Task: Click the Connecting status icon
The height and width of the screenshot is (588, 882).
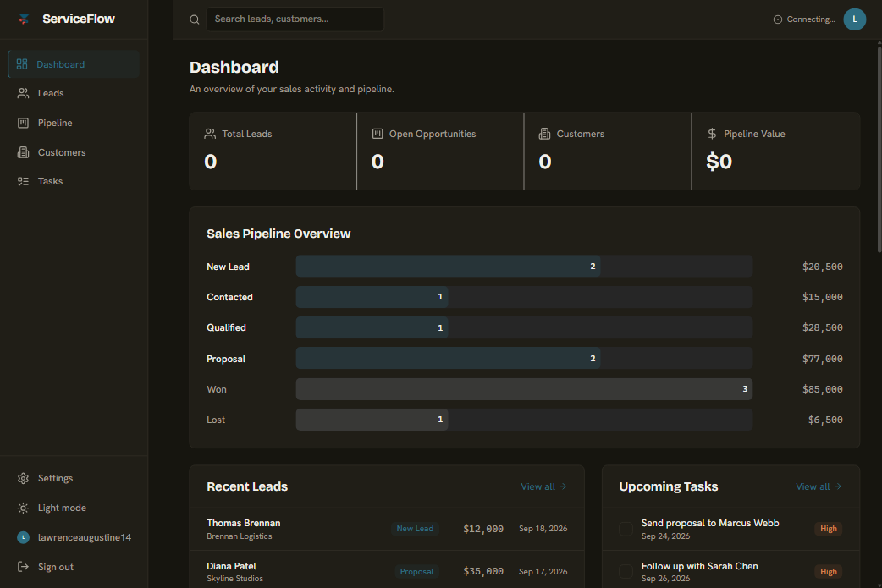Action: pos(778,19)
